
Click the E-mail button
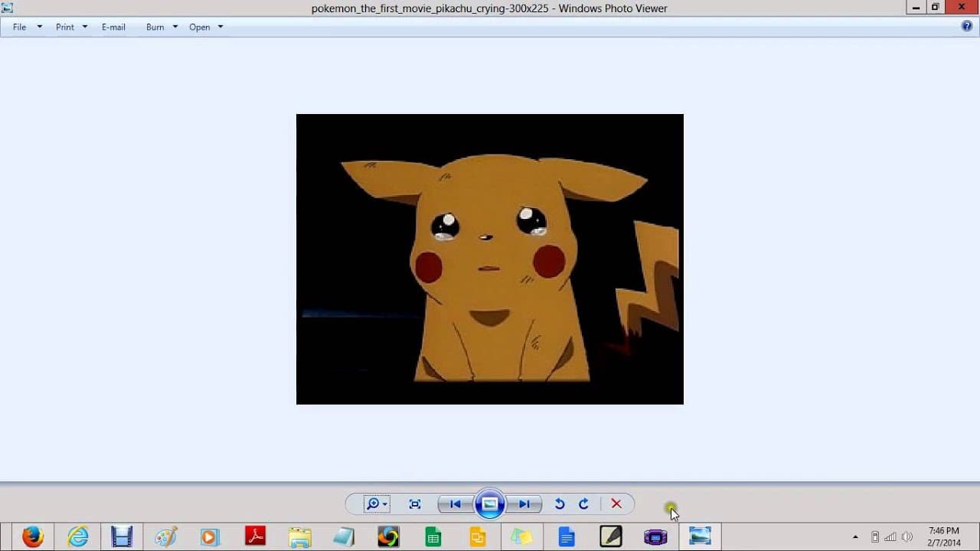tap(113, 27)
